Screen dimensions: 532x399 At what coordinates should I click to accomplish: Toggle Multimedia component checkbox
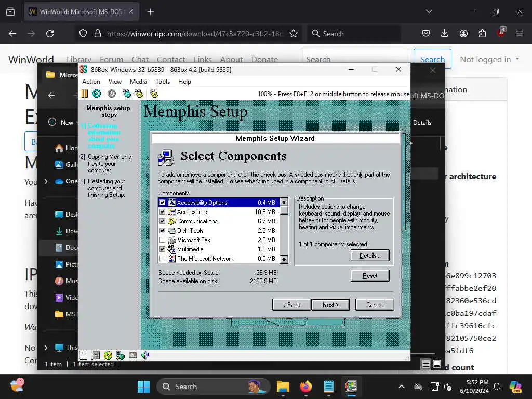tap(162, 249)
